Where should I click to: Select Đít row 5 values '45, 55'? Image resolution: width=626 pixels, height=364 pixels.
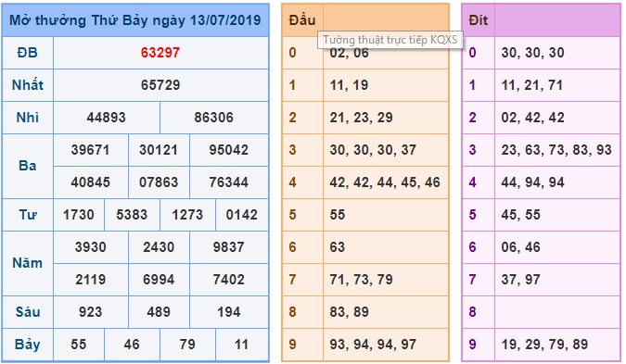pos(521,215)
